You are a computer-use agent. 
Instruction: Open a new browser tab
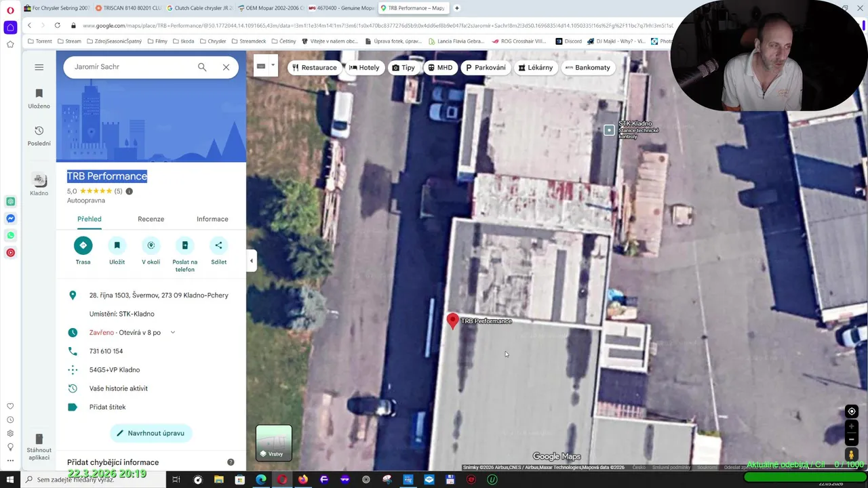coord(456,8)
